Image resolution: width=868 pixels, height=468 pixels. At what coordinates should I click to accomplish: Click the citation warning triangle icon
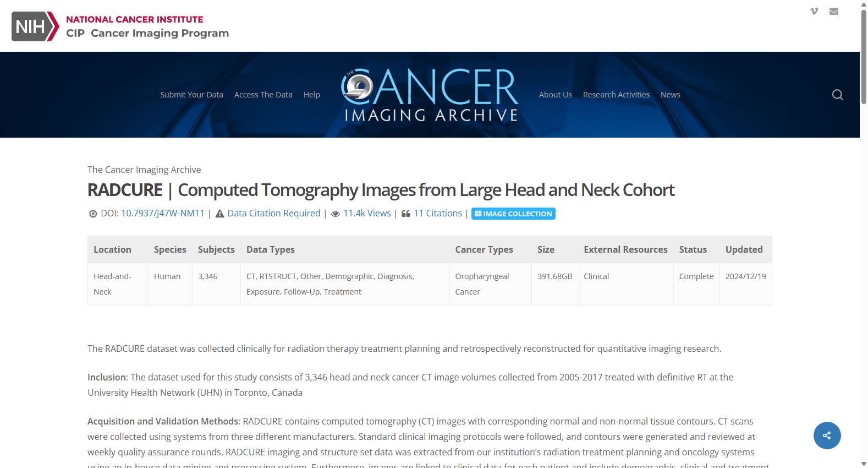[219, 214]
